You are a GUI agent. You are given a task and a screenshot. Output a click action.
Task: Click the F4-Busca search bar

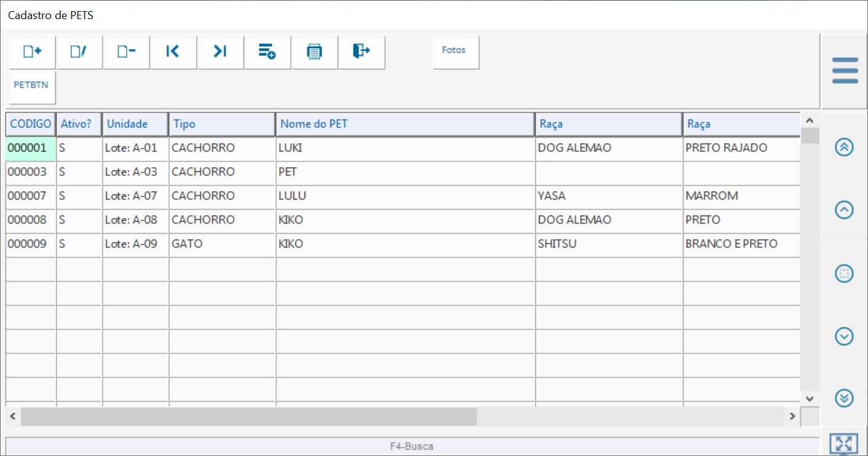pos(412,446)
